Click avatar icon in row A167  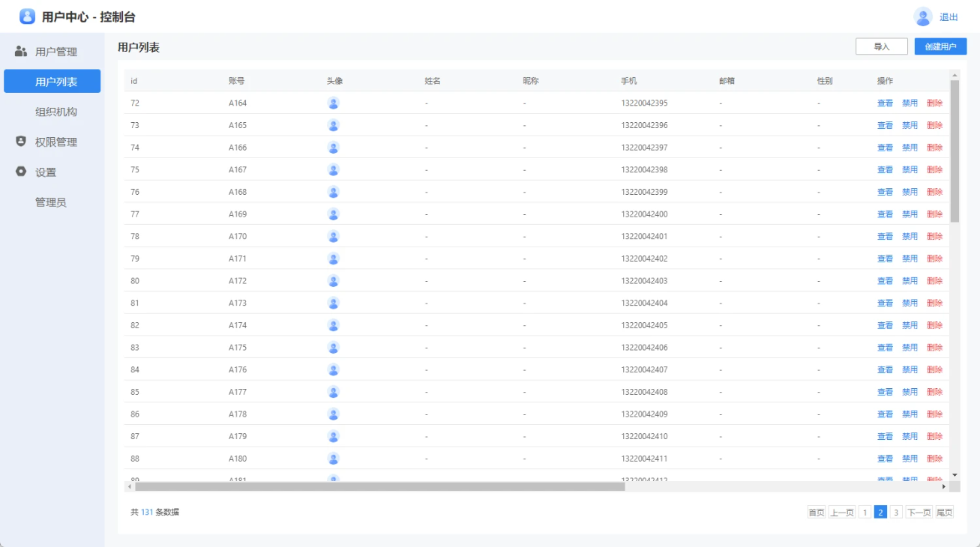[x=334, y=169]
